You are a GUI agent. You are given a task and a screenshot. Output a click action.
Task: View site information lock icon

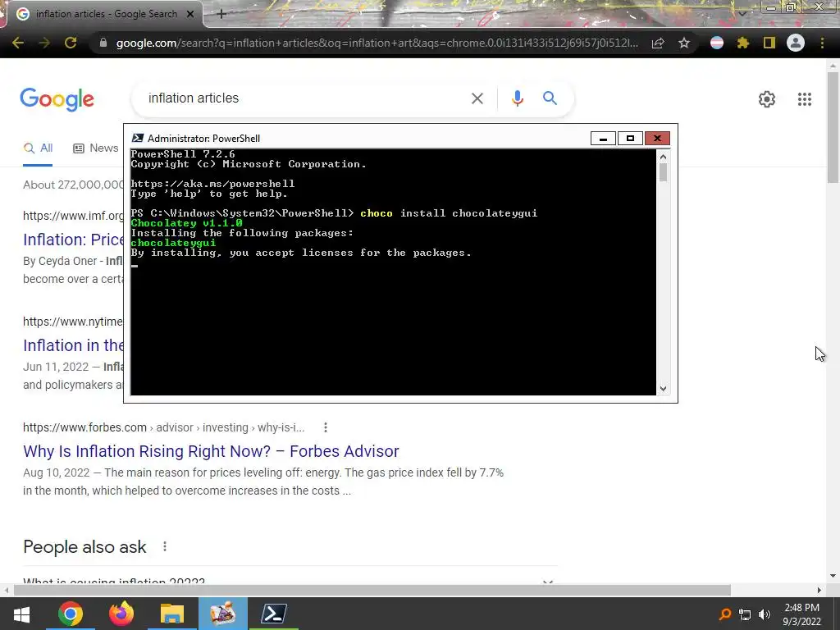coord(103,43)
